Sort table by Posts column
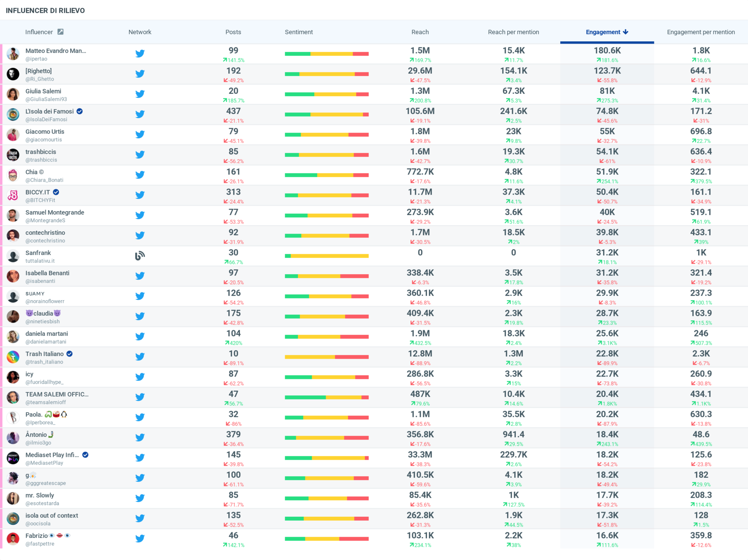748x560 pixels. 233,32
